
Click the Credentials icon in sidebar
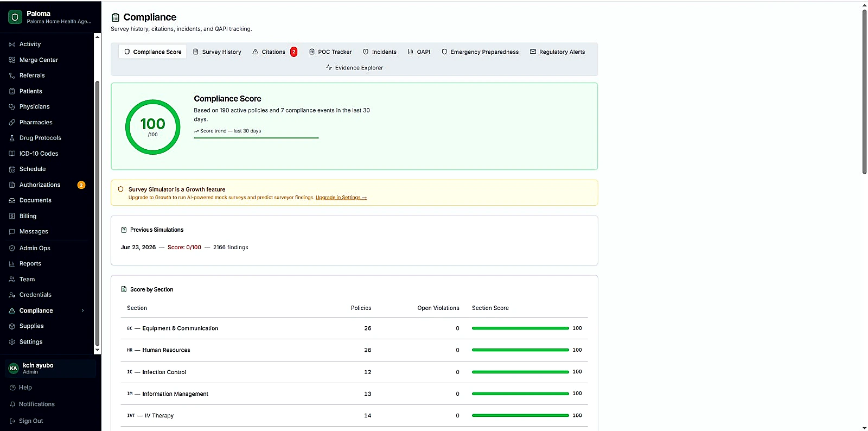(x=12, y=295)
